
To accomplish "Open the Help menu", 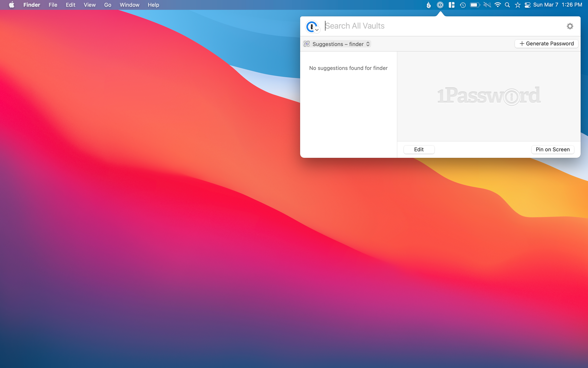I will tap(153, 5).
